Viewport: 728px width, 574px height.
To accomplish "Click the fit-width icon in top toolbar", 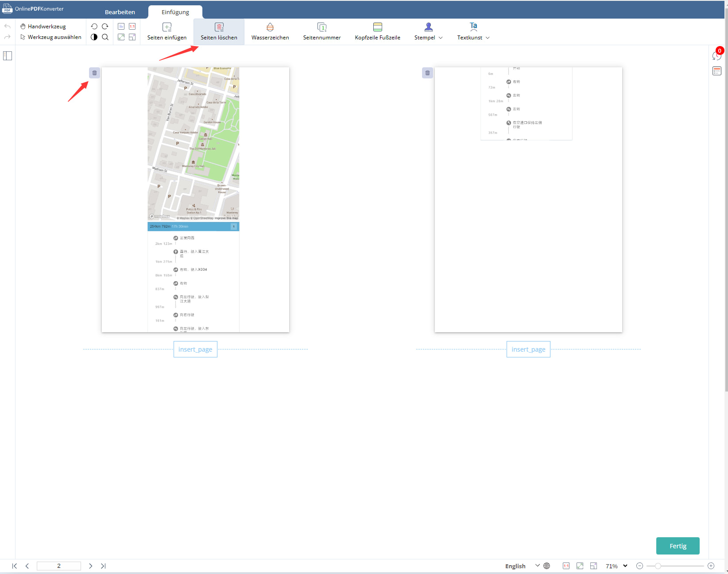I will (132, 37).
